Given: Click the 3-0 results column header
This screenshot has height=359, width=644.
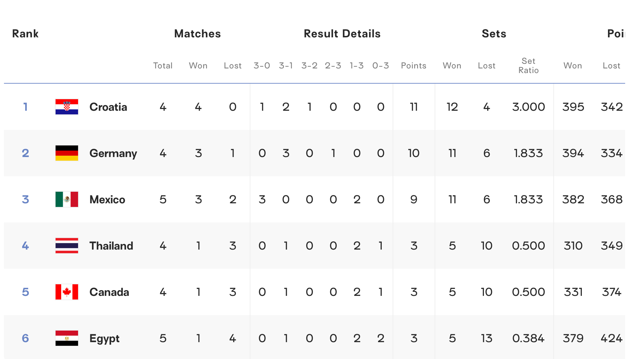Looking at the screenshot, I should click(x=262, y=66).
